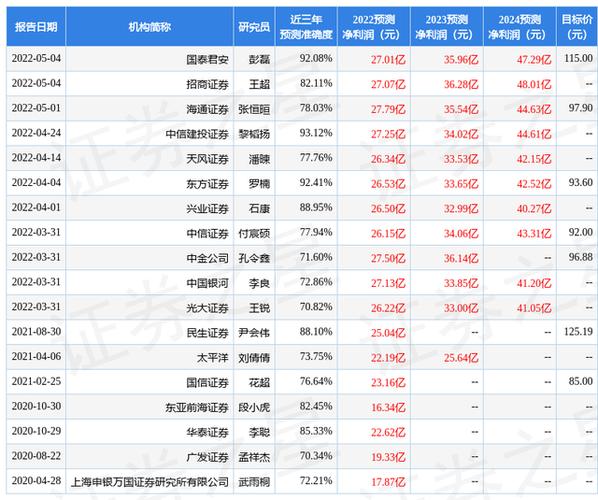Click the 92.41% accuracy value
This screenshot has width=598, height=500.
tap(316, 182)
